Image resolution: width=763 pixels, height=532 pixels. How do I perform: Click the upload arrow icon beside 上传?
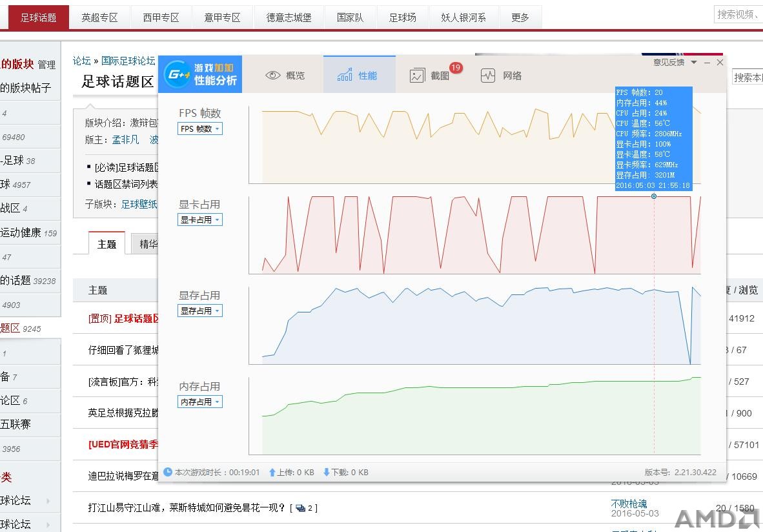pyautogui.click(x=272, y=472)
